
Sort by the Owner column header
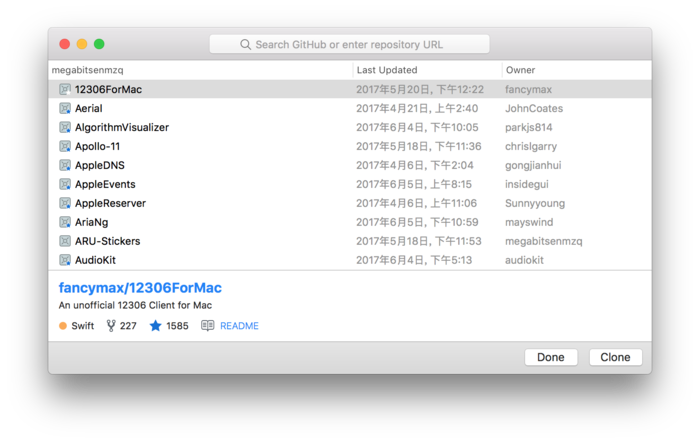coord(576,70)
